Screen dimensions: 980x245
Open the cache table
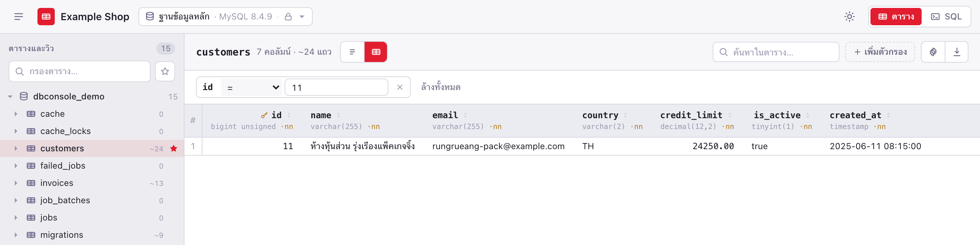coord(92,114)
